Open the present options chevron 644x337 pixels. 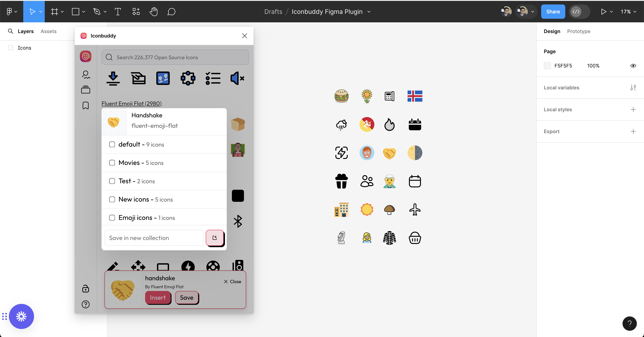[x=611, y=12]
